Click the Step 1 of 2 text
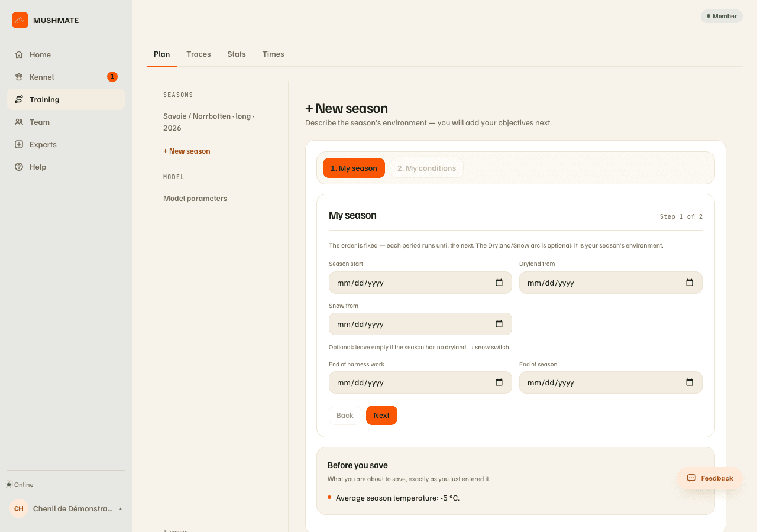 click(681, 216)
